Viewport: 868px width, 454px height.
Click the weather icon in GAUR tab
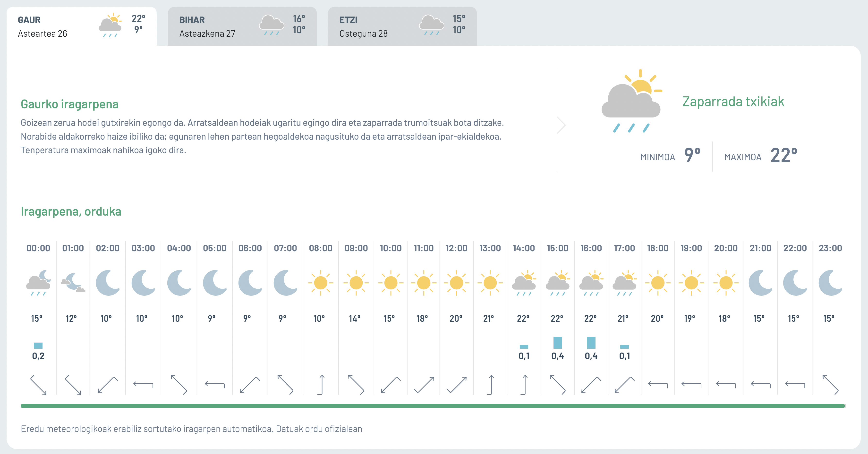coord(110,25)
